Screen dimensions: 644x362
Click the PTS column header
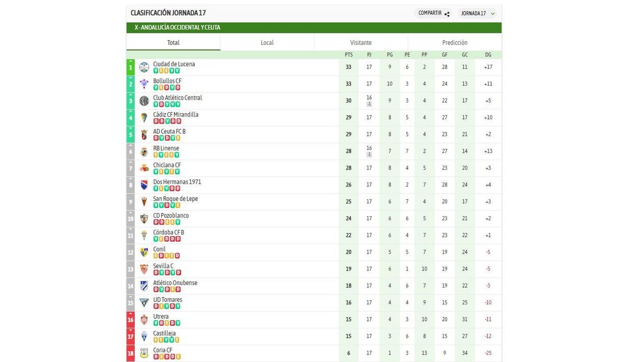click(x=348, y=55)
